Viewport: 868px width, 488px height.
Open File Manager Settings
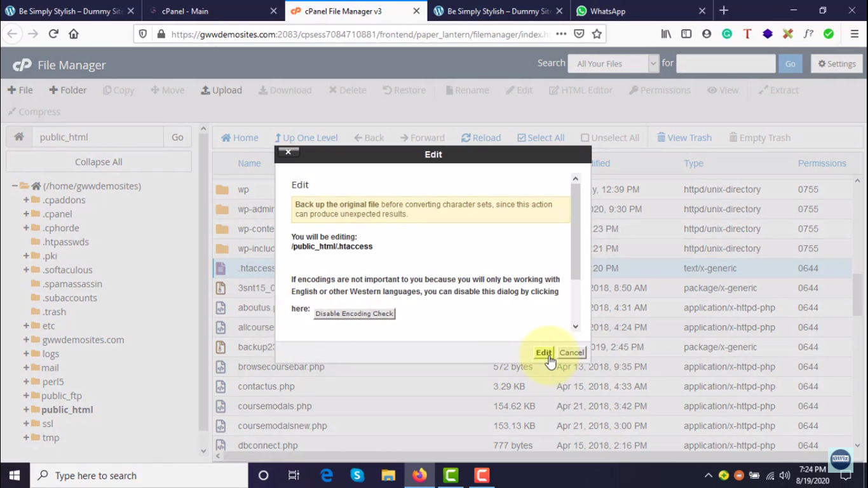(x=837, y=64)
